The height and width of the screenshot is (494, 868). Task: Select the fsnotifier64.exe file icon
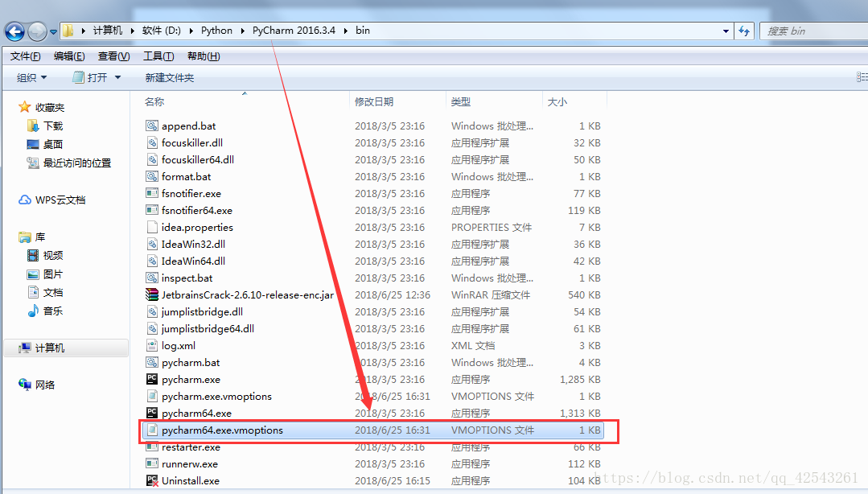point(152,210)
